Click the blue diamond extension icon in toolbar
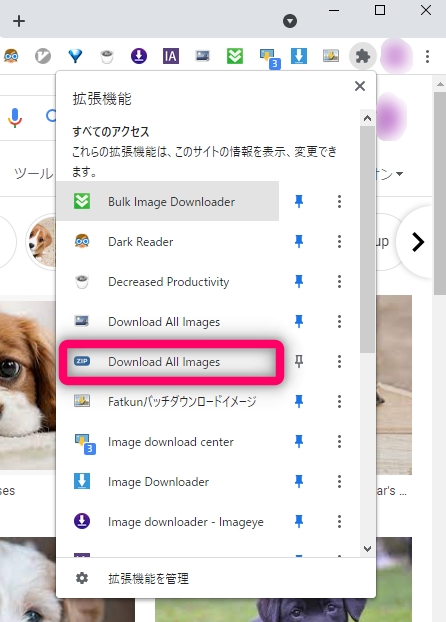446x622 pixels. click(75, 56)
